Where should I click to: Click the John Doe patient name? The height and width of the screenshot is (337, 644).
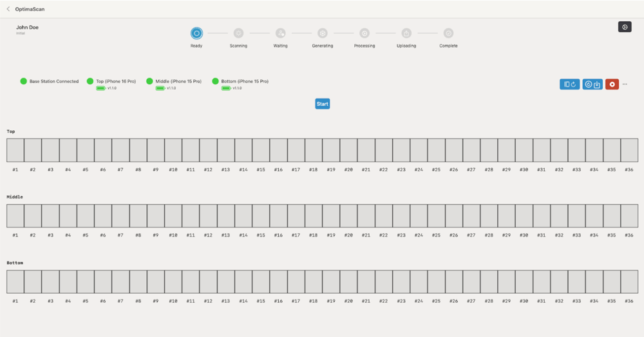coord(28,27)
